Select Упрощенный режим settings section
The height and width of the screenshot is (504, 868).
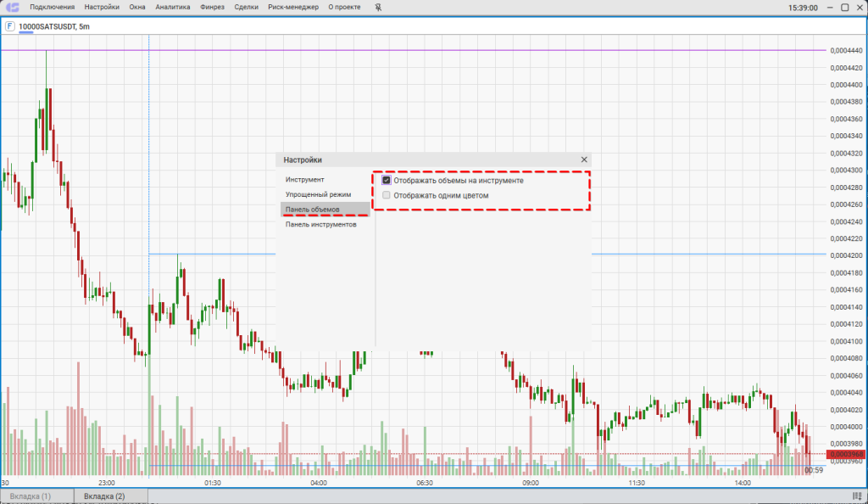pyautogui.click(x=325, y=194)
